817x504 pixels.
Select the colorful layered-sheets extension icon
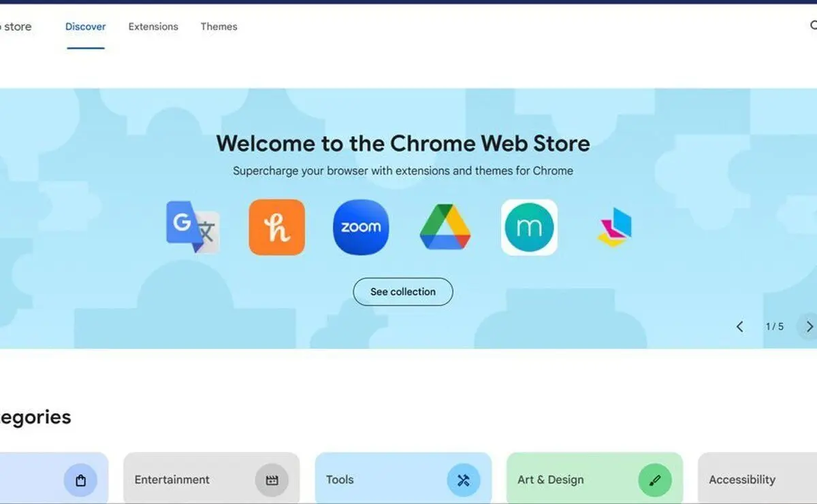615,228
